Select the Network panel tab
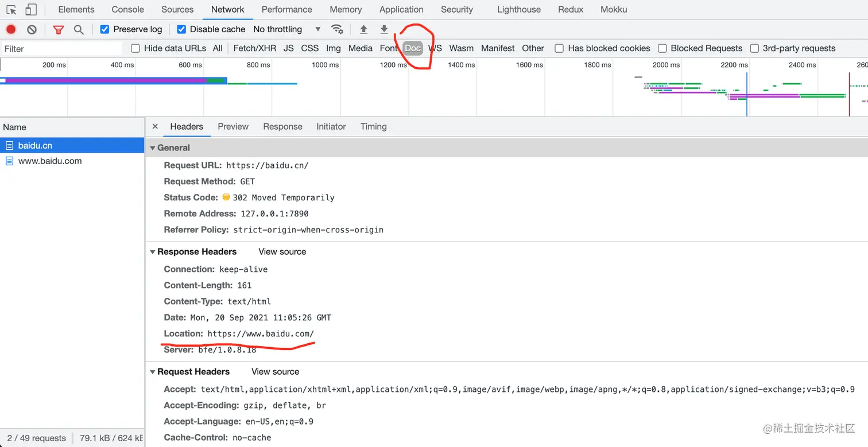Image resolution: width=868 pixels, height=447 pixels. [228, 10]
